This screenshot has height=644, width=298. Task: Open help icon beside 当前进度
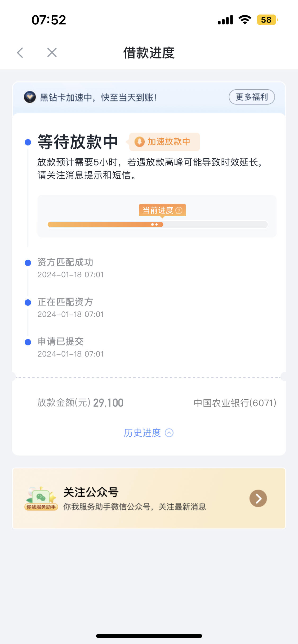tap(179, 210)
